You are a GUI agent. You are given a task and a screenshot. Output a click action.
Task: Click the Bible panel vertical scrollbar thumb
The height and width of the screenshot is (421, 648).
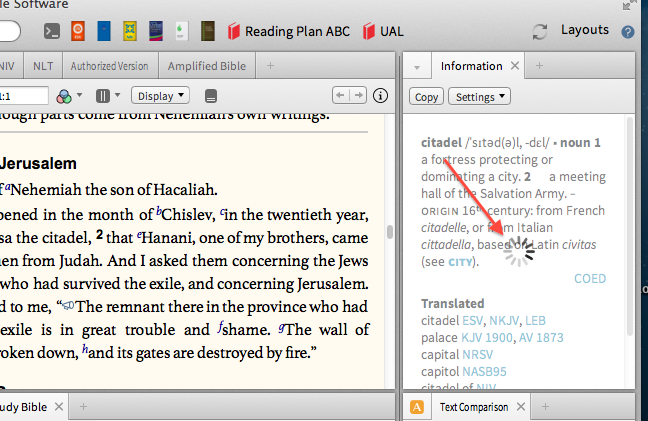(x=390, y=231)
